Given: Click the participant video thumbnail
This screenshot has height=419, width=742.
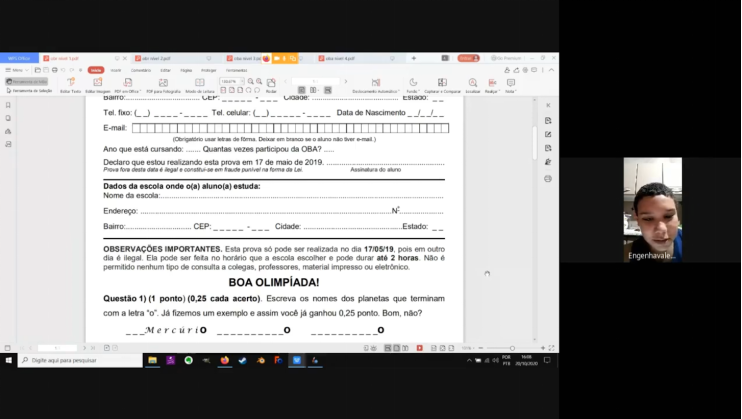Looking at the screenshot, I should tap(653, 210).
